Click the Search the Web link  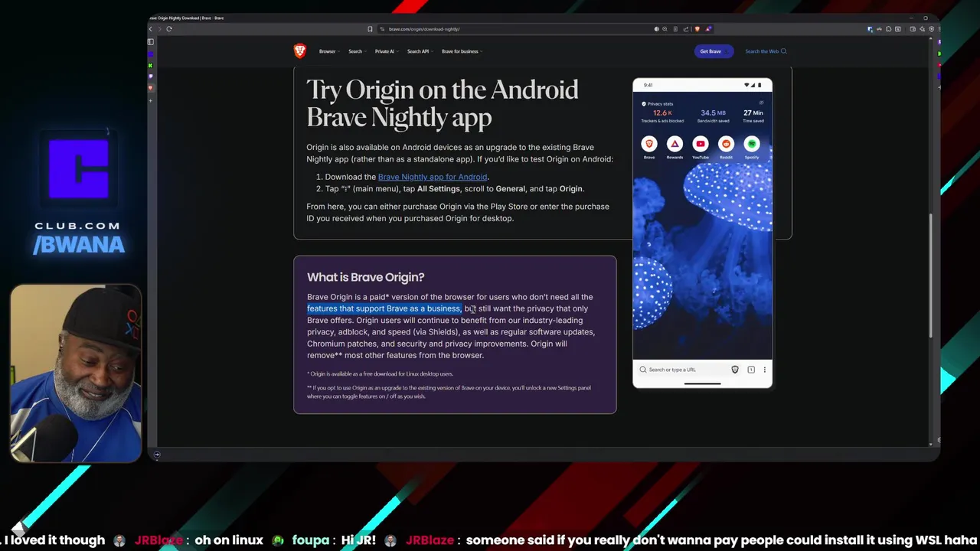click(766, 51)
